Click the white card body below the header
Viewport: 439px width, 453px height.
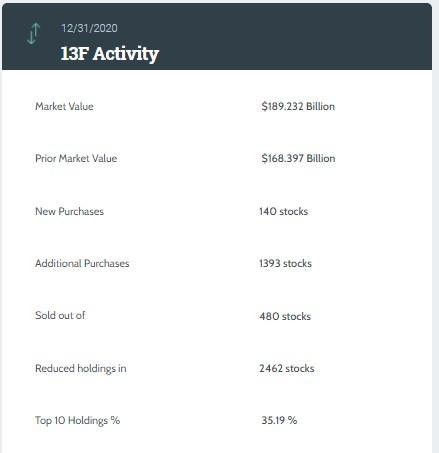[217, 261]
